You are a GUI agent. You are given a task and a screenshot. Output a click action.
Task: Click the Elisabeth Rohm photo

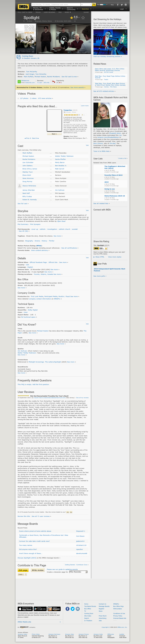101,115
